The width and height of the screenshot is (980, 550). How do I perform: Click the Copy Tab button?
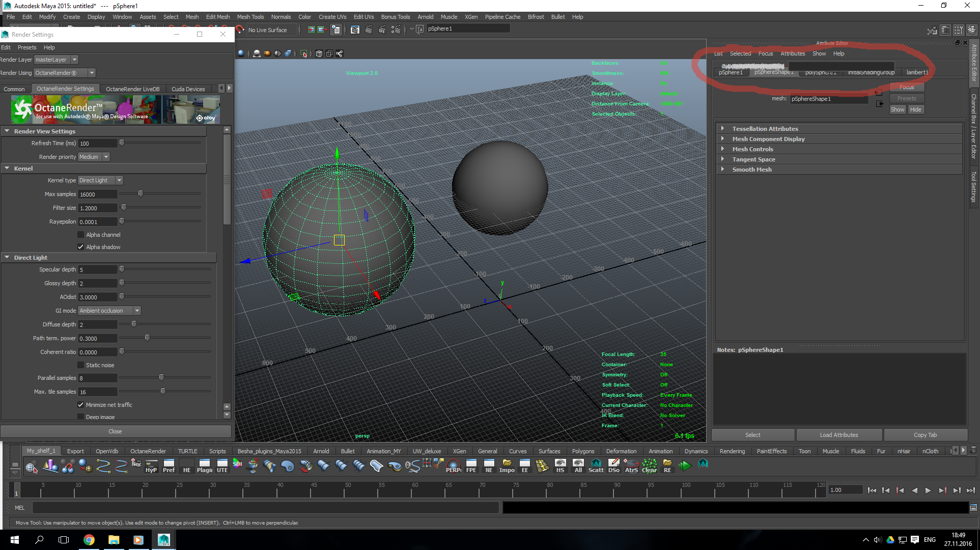pos(925,435)
